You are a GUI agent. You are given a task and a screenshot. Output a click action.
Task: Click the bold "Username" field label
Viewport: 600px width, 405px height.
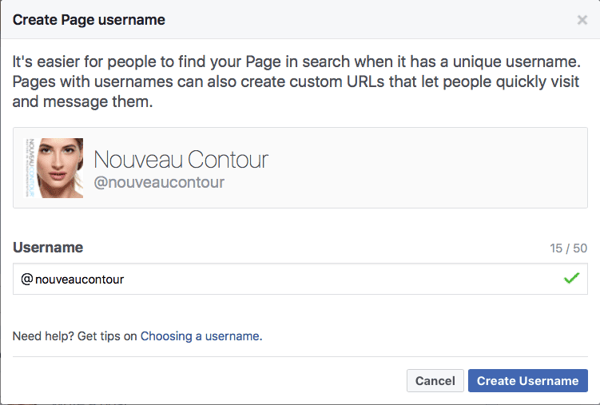click(x=47, y=247)
